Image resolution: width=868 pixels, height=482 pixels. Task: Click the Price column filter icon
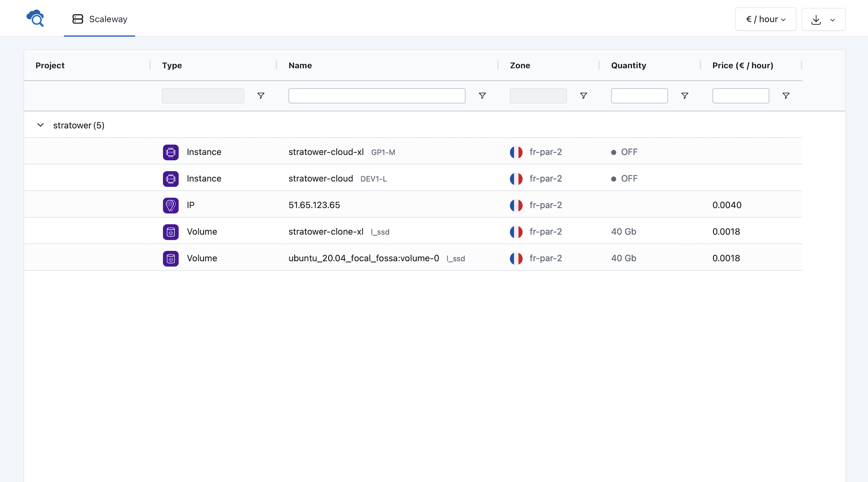click(786, 95)
